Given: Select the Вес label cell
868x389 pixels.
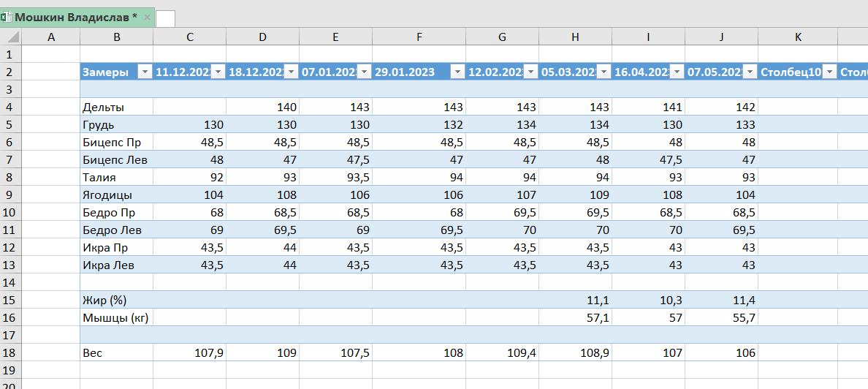Looking at the screenshot, I should click(x=116, y=352).
